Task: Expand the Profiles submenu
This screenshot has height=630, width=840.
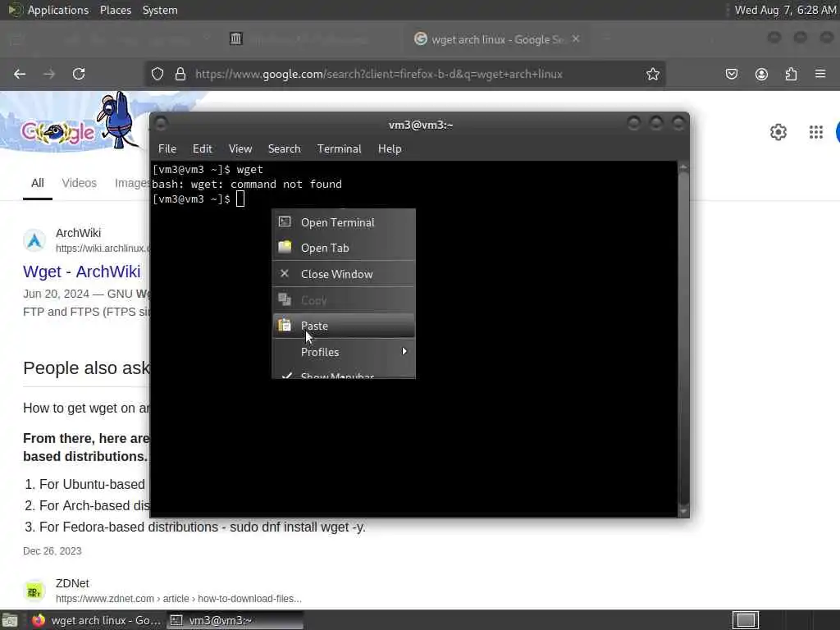Action: pos(344,352)
